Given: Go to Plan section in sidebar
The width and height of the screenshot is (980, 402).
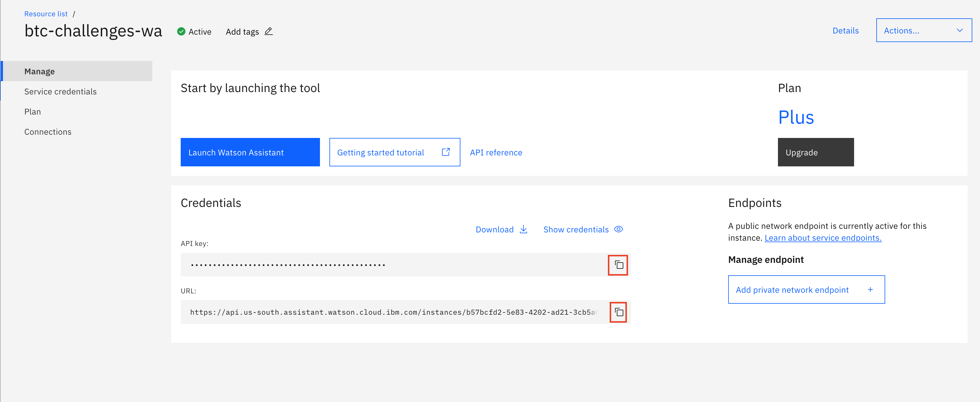Looking at the screenshot, I should (x=33, y=112).
